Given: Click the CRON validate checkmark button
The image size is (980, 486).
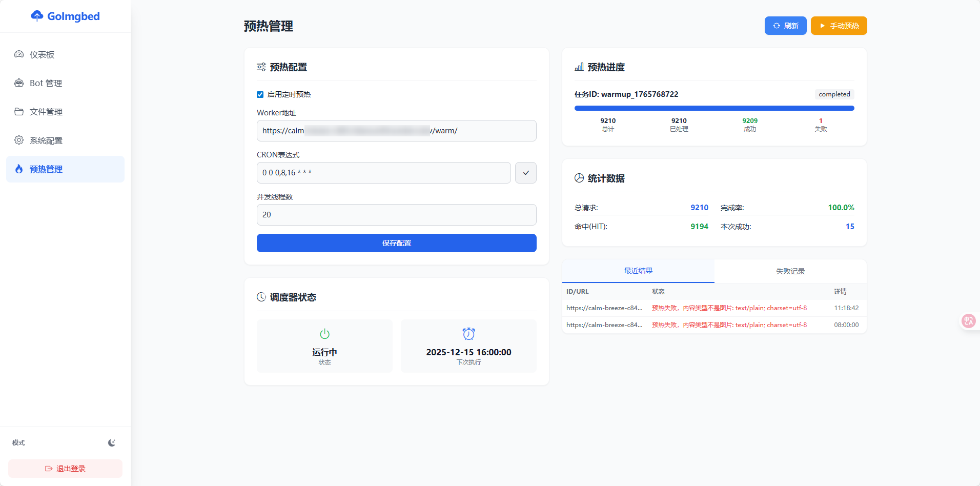Looking at the screenshot, I should (525, 173).
